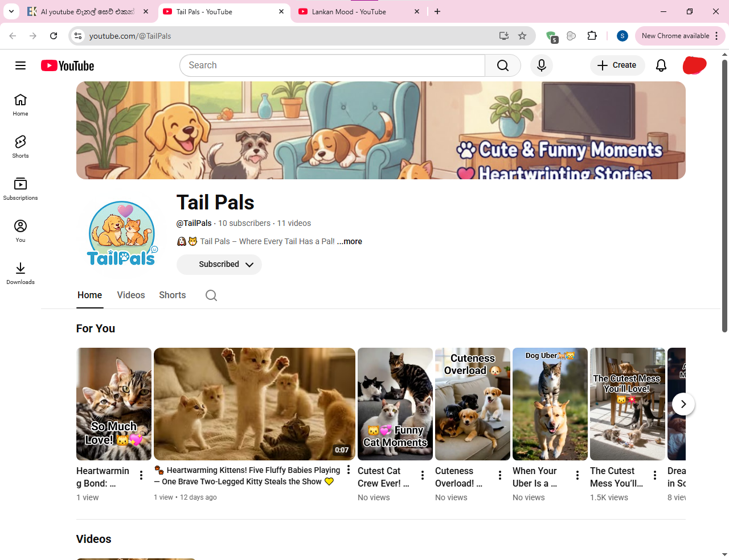The image size is (729, 560).
Task: Open Shorts in the left sidebar
Action: coord(21,147)
